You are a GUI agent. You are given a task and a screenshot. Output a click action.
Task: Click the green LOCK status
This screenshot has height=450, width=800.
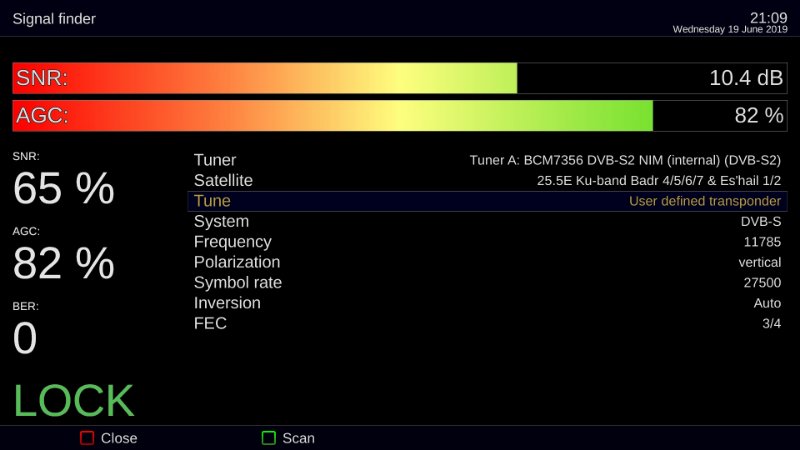point(73,401)
